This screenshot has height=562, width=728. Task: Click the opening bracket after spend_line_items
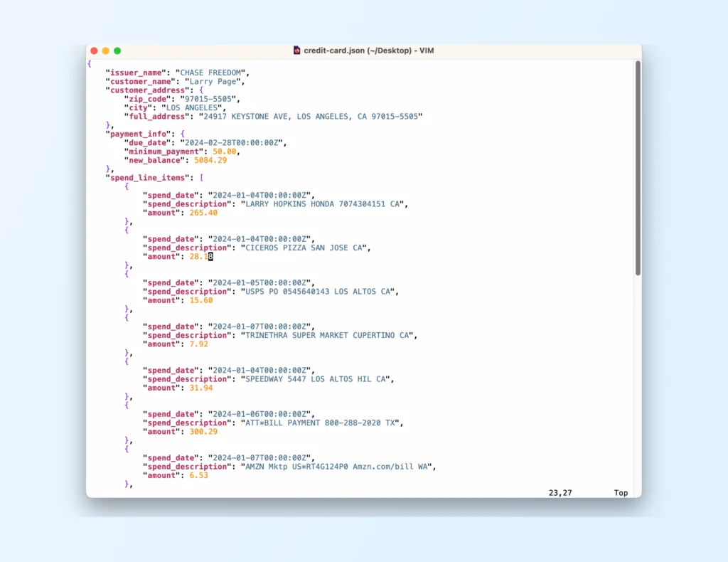(201, 178)
